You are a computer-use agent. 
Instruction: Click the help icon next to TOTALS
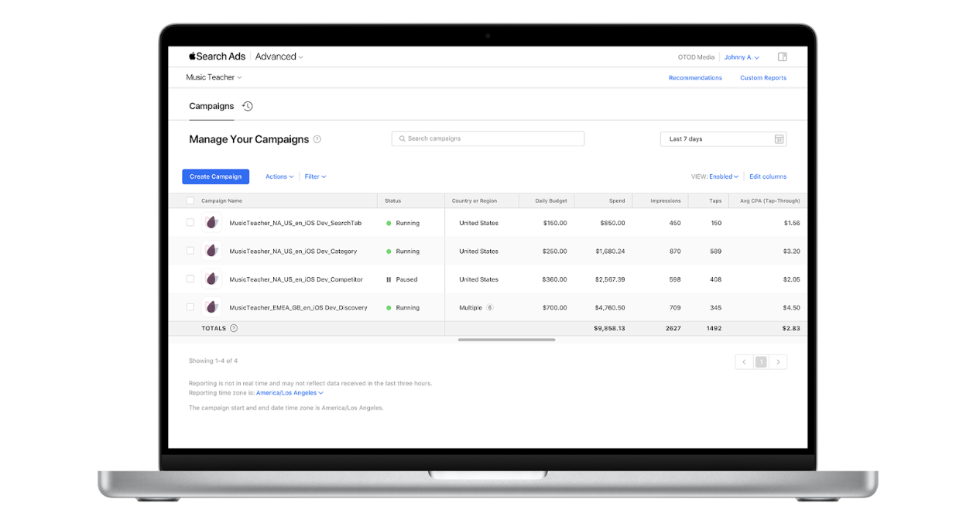pyautogui.click(x=234, y=328)
